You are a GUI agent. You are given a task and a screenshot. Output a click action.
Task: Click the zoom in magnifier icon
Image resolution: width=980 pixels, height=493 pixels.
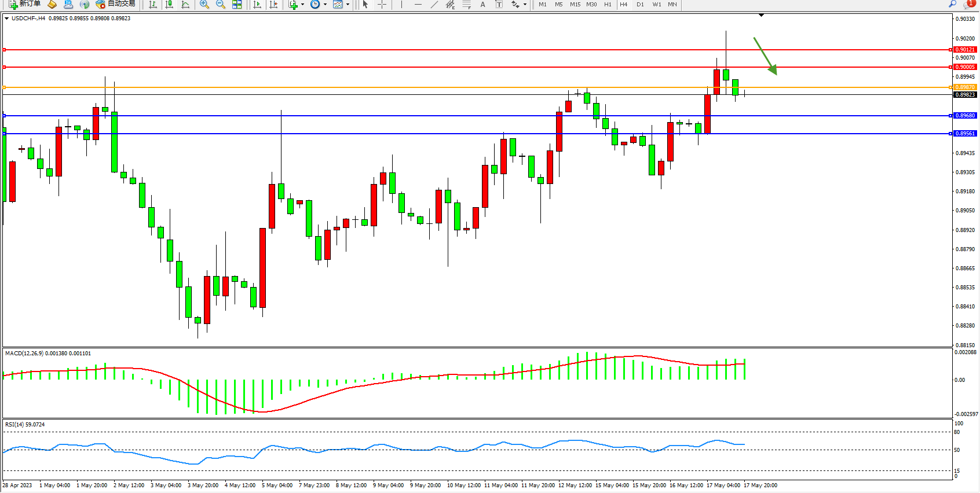(x=204, y=5)
